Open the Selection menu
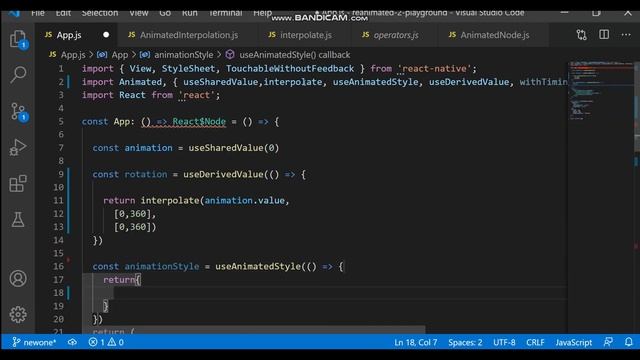Image resolution: width=640 pixels, height=360 pixels. click(100, 13)
